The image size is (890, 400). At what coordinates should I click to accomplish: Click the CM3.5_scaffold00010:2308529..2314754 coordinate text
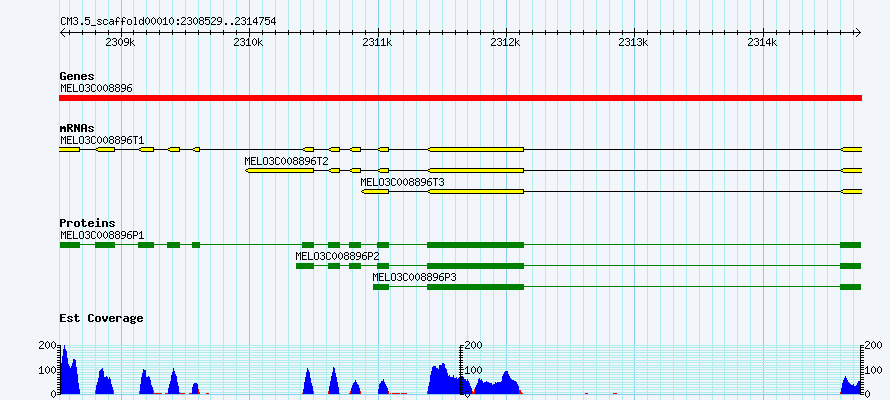pyautogui.click(x=168, y=21)
